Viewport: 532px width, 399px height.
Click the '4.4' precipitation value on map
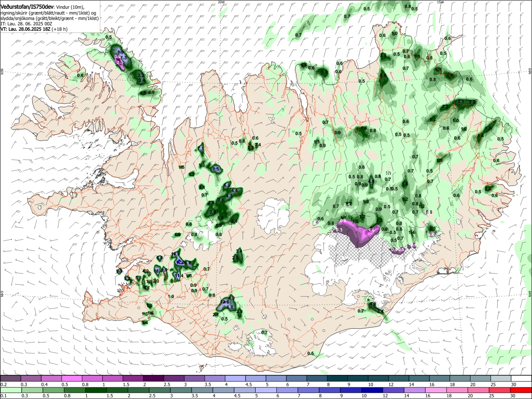point(234,190)
